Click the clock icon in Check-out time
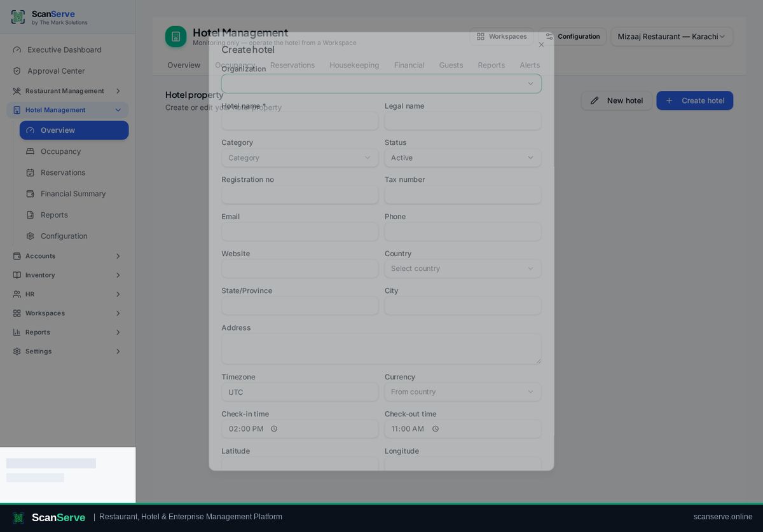 436,429
